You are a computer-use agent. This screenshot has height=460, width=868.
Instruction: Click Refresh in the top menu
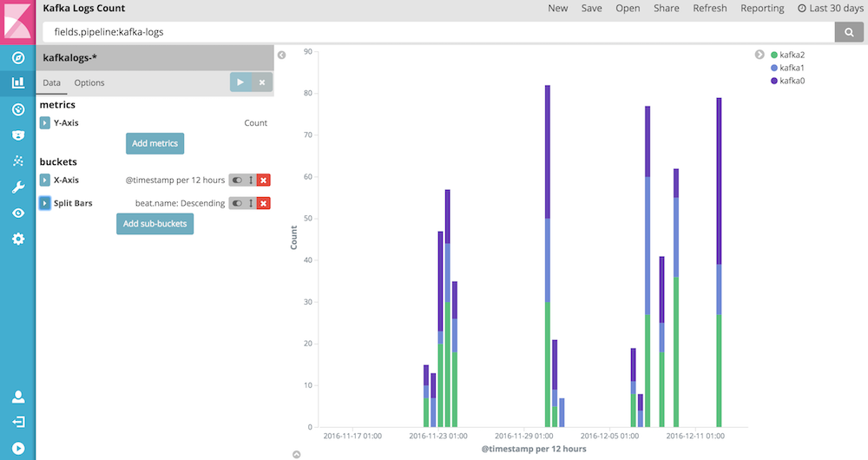click(710, 9)
